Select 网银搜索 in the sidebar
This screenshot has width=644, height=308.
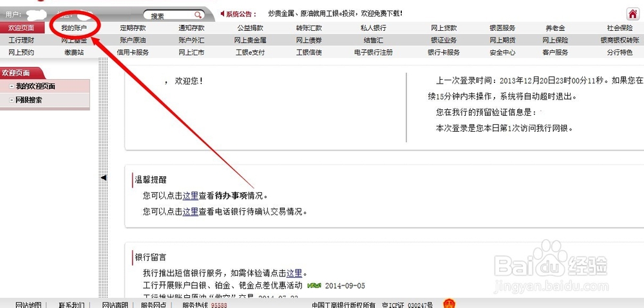click(x=29, y=100)
